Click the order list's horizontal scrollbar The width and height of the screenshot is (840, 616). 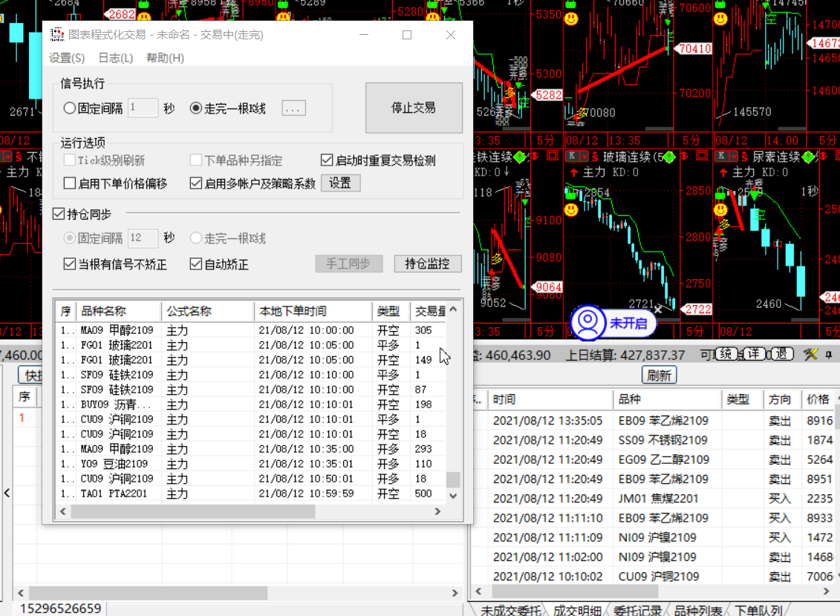pos(193,511)
